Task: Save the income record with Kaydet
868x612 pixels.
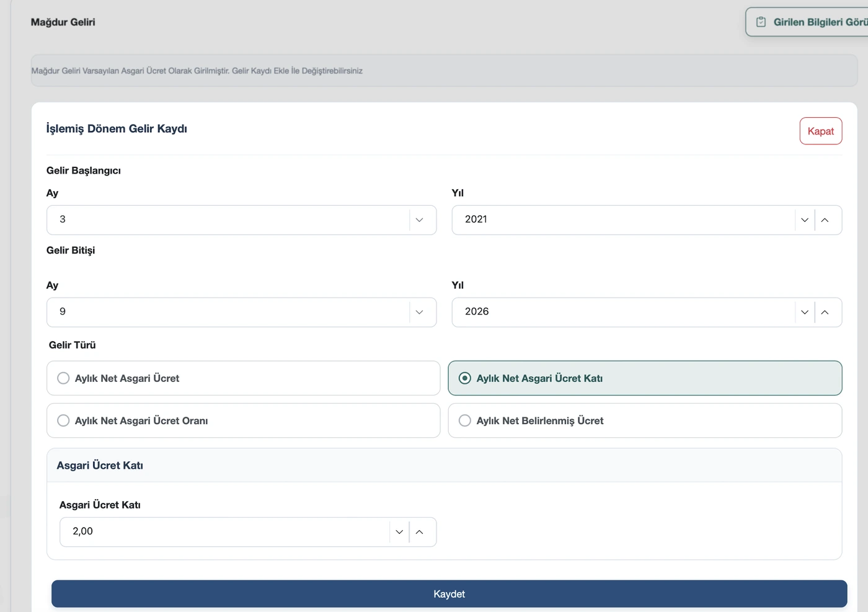Action: click(449, 594)
